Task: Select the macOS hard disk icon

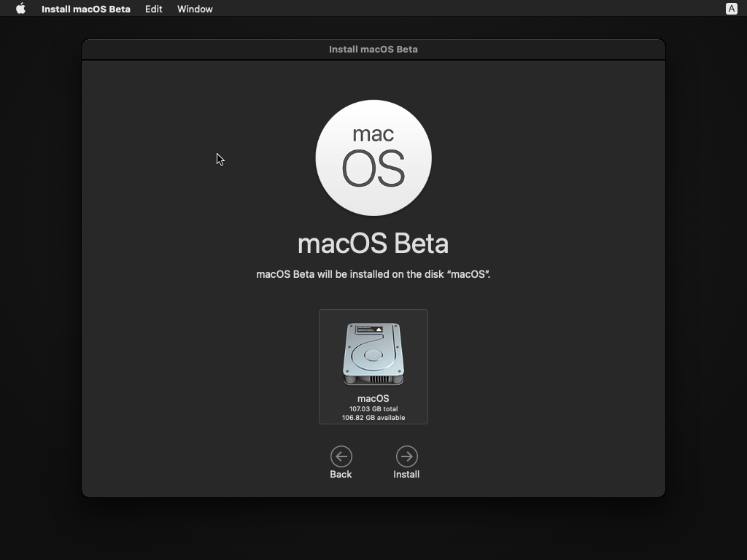Action: (x=373, y=354)
